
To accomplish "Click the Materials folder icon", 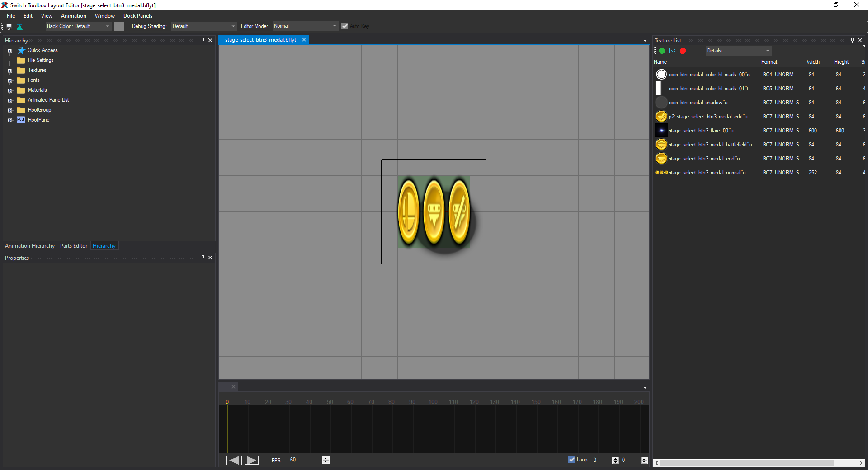I will [x=21, y=90].
